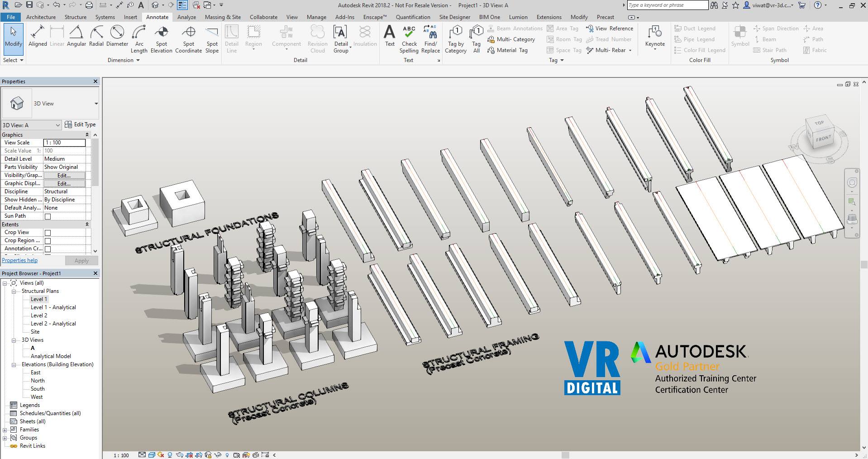Toggle Crop Region Visible checkbox
Viewport: 868px width, 459px height.
point(48,241)
